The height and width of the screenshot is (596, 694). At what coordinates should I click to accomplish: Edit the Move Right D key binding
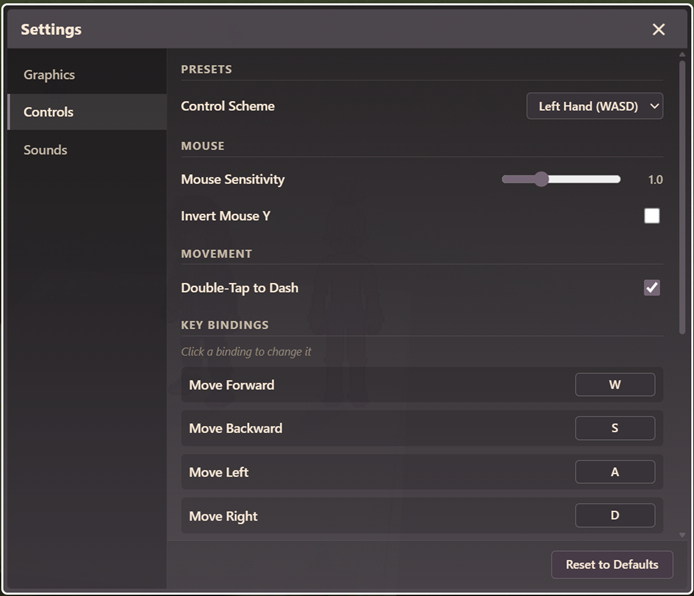(615, 516)
